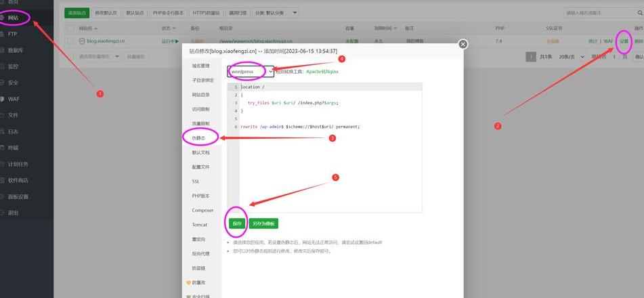Select page 1 in pagination
This screenshot has height=298, width=644.
[x=531, y=57]
